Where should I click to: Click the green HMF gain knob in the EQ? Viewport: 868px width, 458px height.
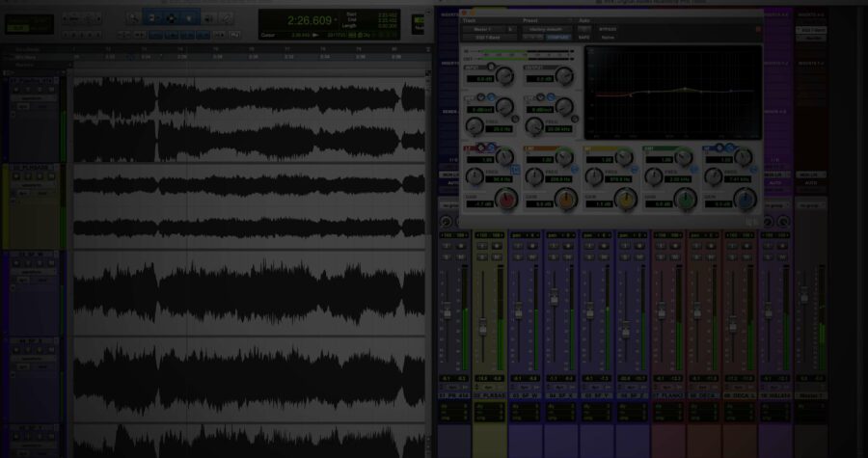pos(686,200)
